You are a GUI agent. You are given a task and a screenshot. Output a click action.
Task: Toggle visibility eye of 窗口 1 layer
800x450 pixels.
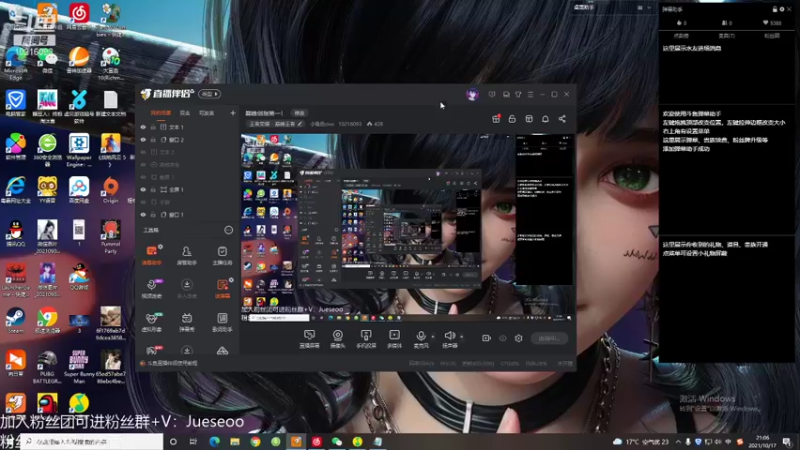(143, 214)
